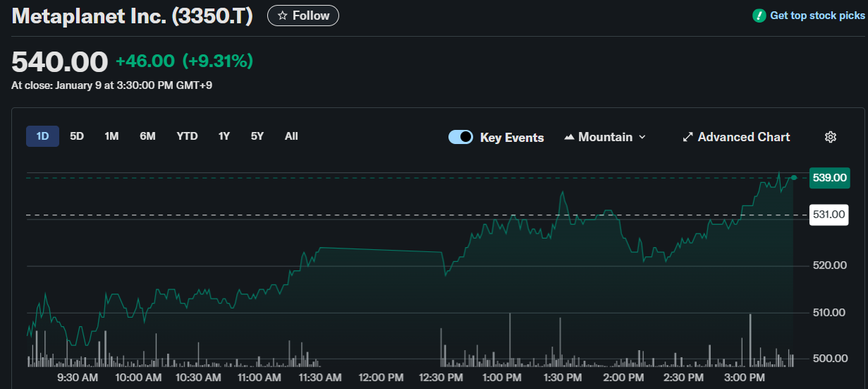Click the 539.00 current price label

[x=830, y=178]
